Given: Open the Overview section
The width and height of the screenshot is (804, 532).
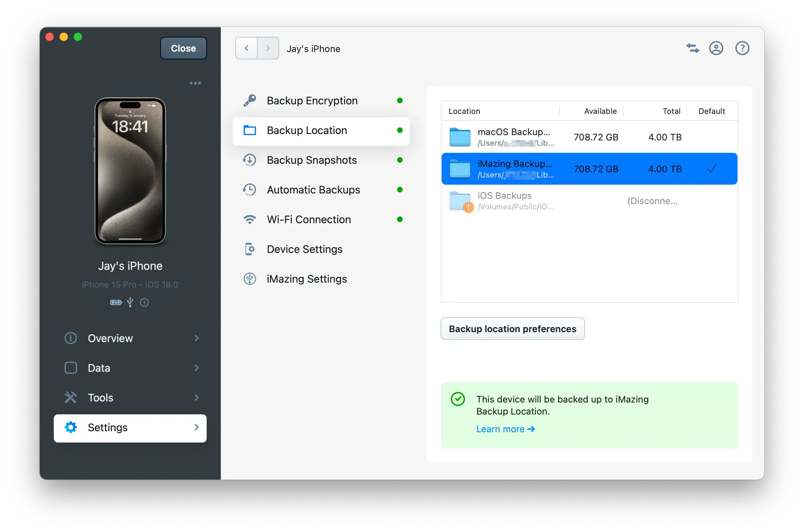Looking at the screenshot, I should click(110, 338).
